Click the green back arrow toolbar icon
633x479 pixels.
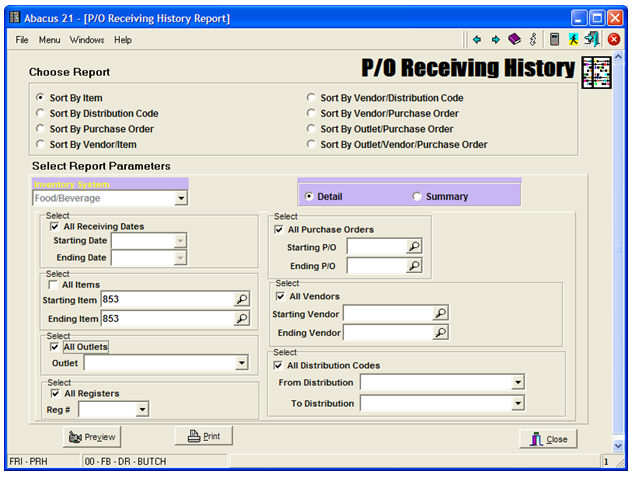477,40
